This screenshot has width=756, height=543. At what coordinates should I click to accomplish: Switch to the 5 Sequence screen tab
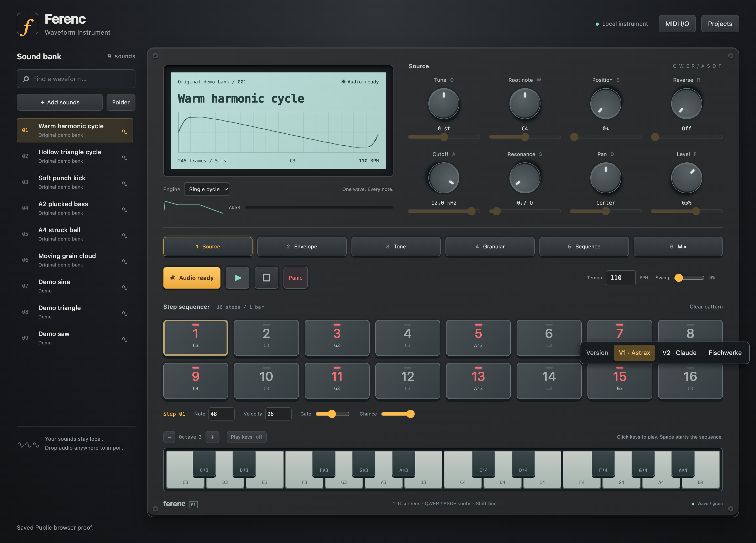coord(584,247)
